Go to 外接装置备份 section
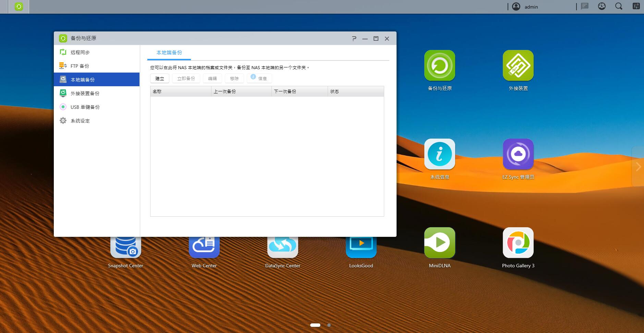This screenshot has width=644, height=333. tap(85, 93)
